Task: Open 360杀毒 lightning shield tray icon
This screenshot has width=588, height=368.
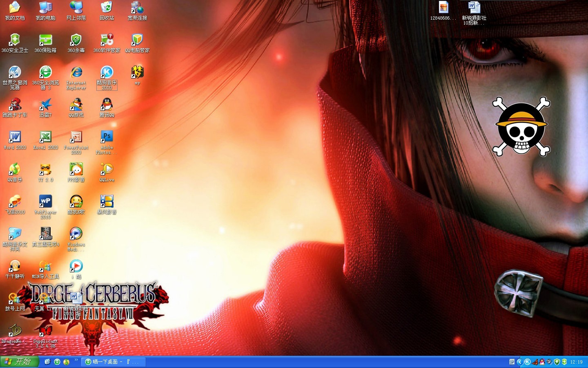Action: pyautogui.click(x=557, y=362)
